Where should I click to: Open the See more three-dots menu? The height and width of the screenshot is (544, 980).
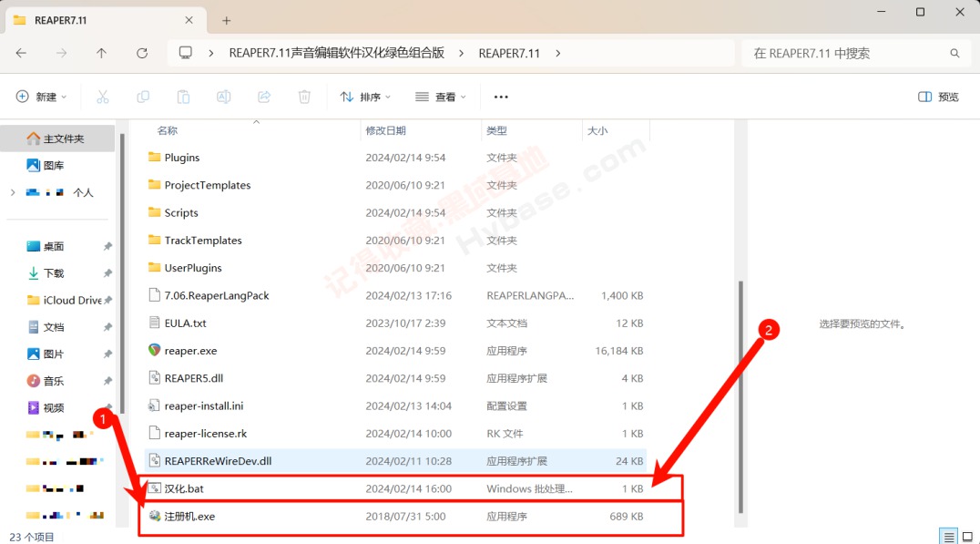click(x=501, y=97)
